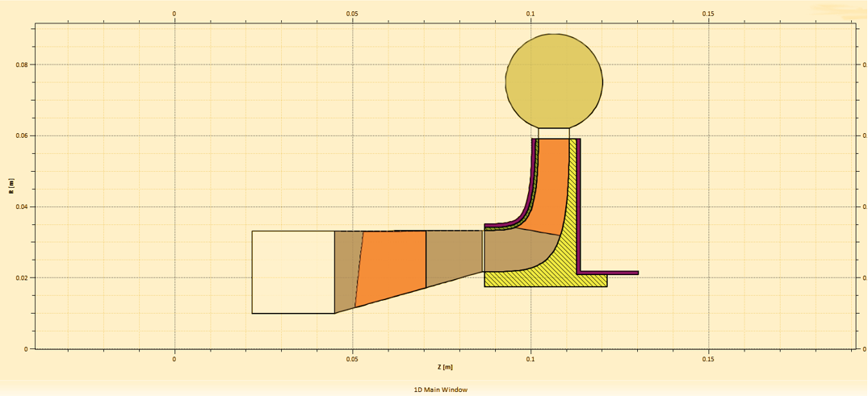Click the 0.08 tick on left axis
Image resolution: width=868 pixels, height=396 pixels.
[x=21, y=65]
